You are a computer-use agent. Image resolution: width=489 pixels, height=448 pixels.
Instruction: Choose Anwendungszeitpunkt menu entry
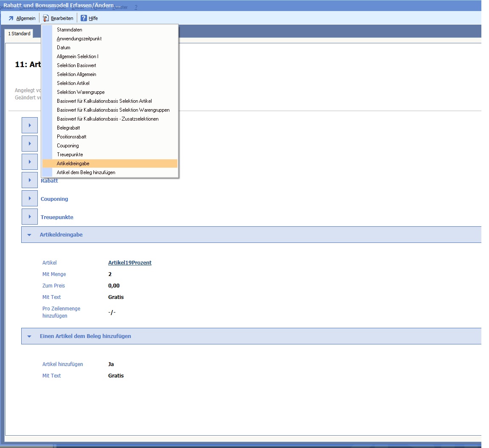click(79, 39)
